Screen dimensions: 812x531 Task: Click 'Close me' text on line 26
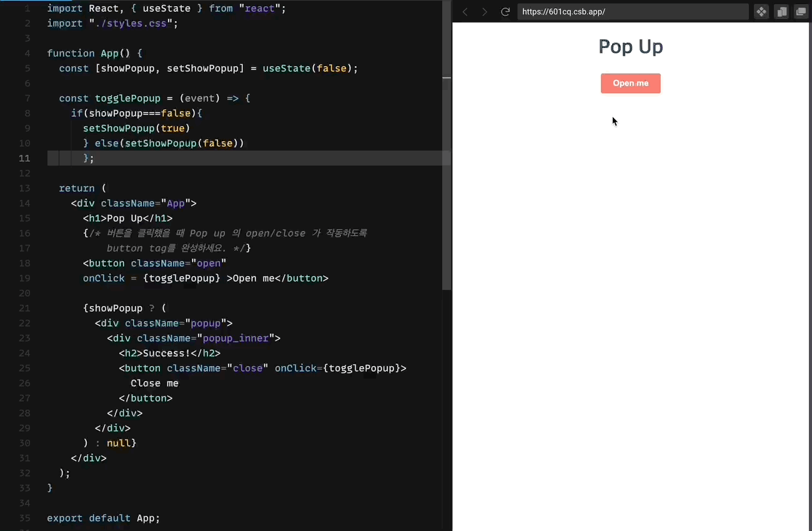154,383
